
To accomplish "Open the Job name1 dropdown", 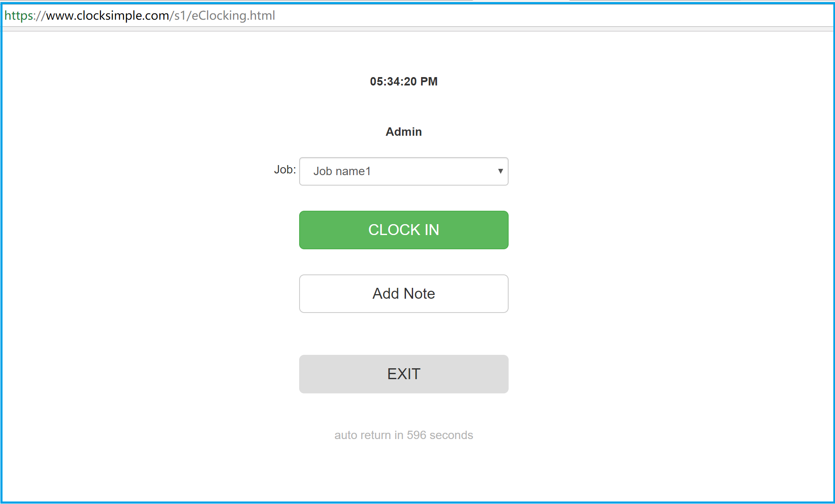I will click(403, 171).
